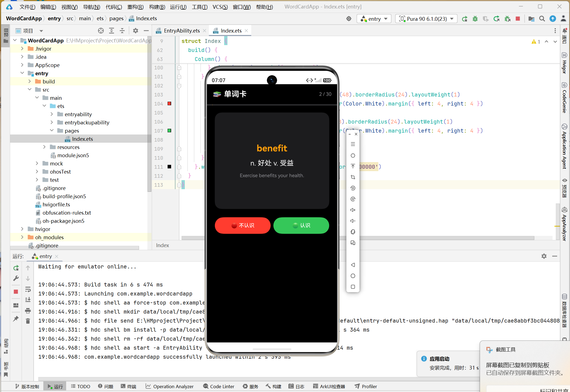The width and height of the screenshot is (570, 392).
Task: Toggle the Application Agent side panel
Action: [x=565, y=146]
